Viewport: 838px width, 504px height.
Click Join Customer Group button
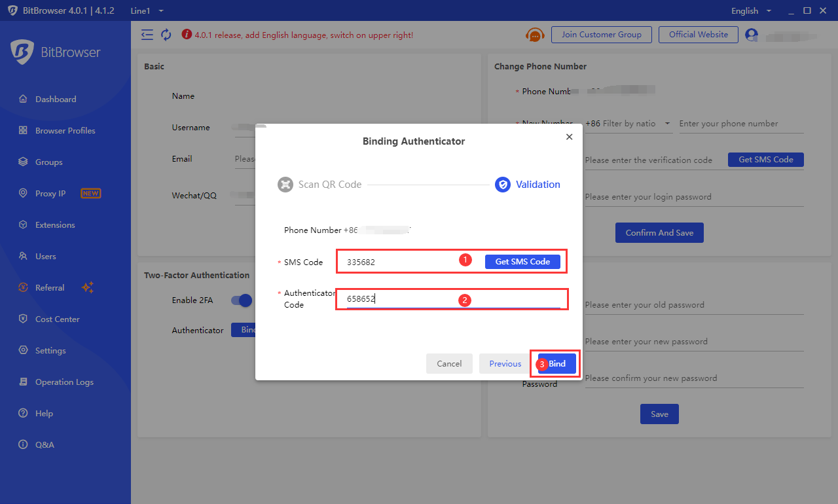coord(602,35)
